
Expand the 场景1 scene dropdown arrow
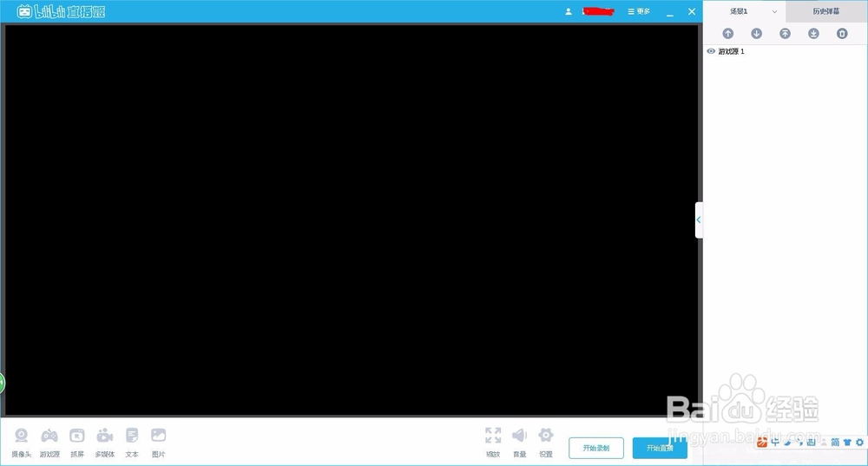pos(774,11)
